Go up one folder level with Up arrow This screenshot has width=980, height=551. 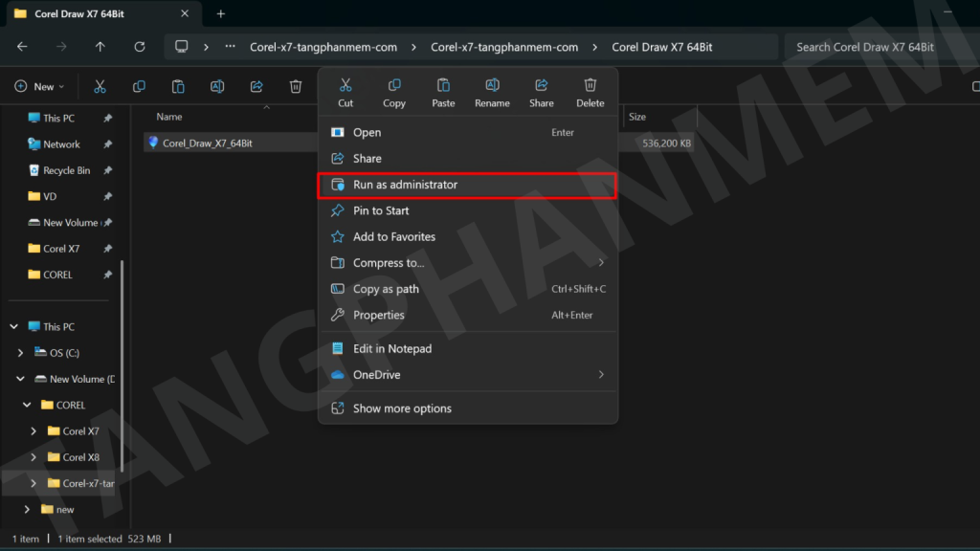point(100,47)
